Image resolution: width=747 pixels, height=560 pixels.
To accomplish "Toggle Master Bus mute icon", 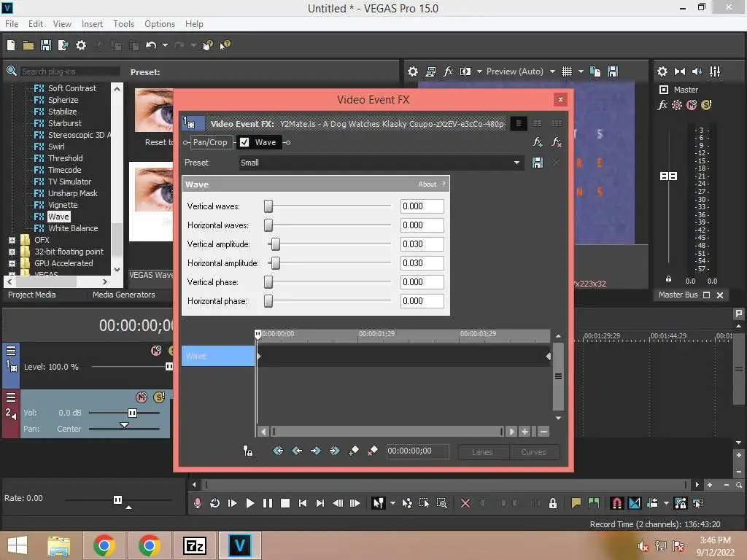I will point(692,105).
